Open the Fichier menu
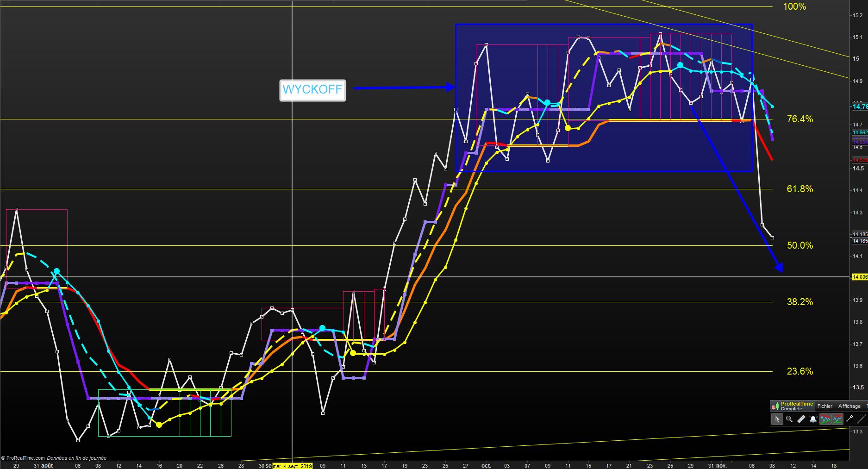 point(824,406)
